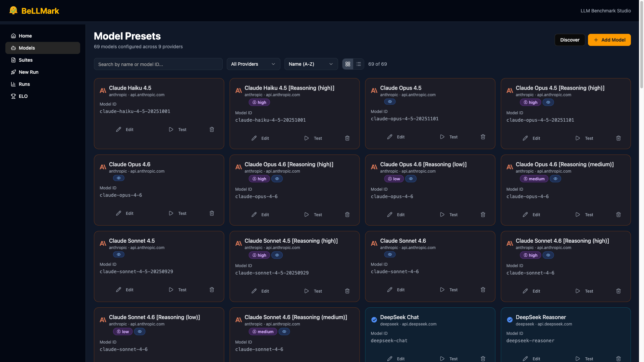The height and width of the screenshot is (362, 644).
Task: Click play icon on Claude Opus 4.5 card
Action: [442, 137]
